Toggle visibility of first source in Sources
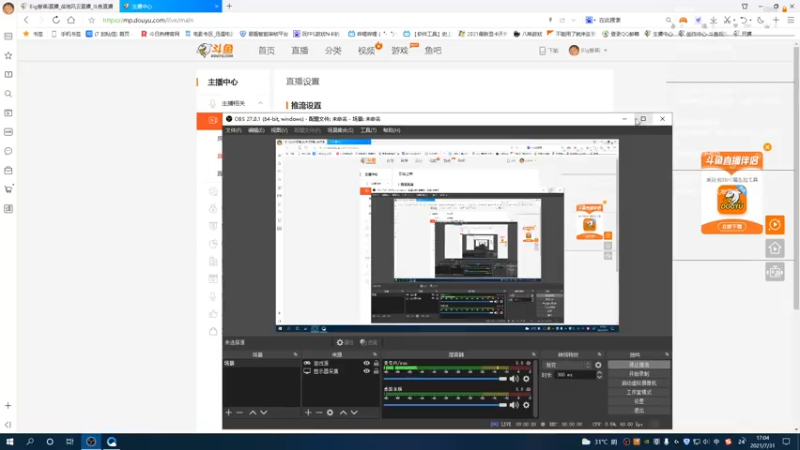800x450 pixels. 366,363
